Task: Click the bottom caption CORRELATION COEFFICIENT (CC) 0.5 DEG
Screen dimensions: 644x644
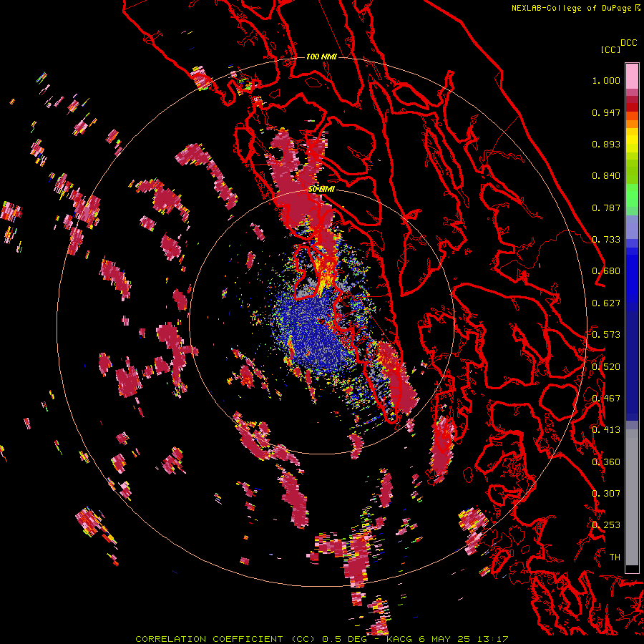Action: click(x=251, y=639)
